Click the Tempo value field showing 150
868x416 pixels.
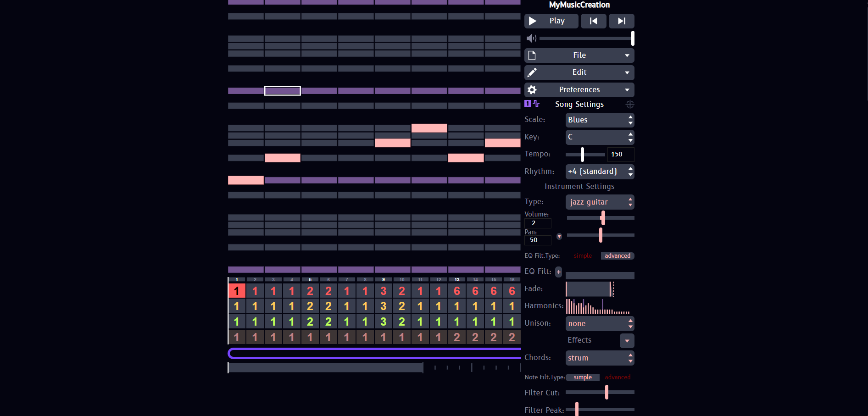click(x=620, y=155)
